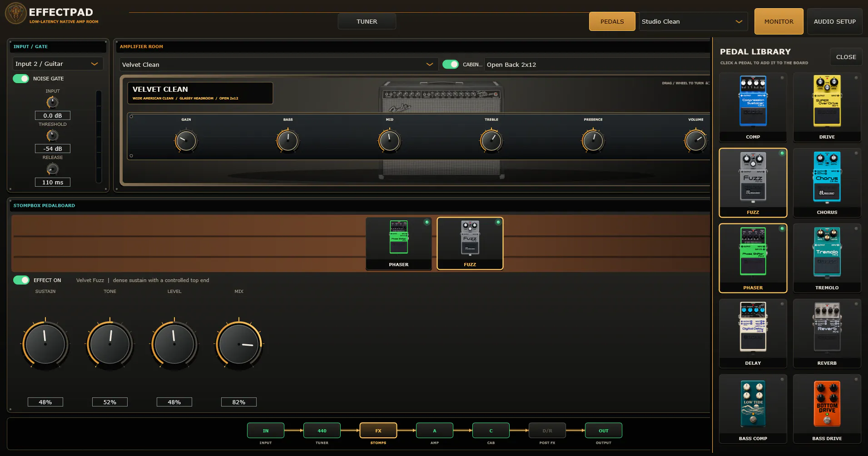Image resolution: width=868 pixels, height=456 pixels.
Task: Close the Pedal Library panel
Action: [x=846, y=57]
